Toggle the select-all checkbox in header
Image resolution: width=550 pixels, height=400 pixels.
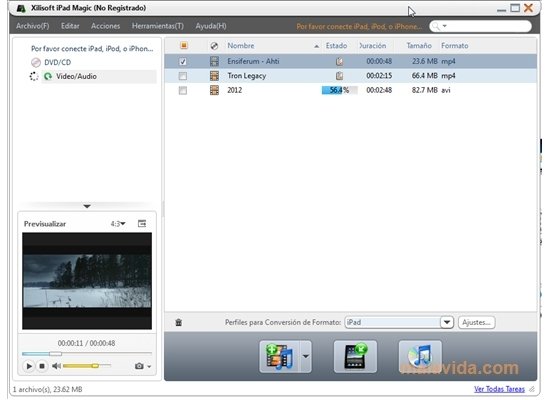click(x=184, y=45)
